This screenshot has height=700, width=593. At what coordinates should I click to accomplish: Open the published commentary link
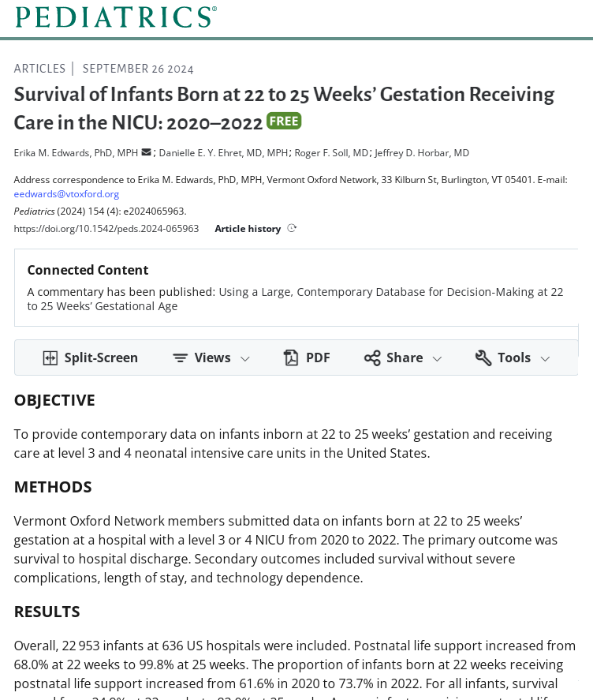390,292
